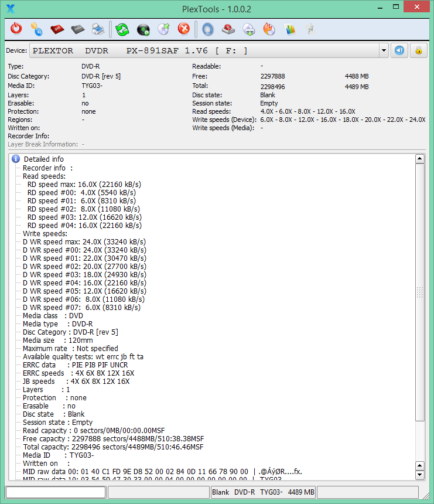The height and width of the screenshot is (504, 434).
Task: Open the colorful bar chart icon
Action: [290, 29]
